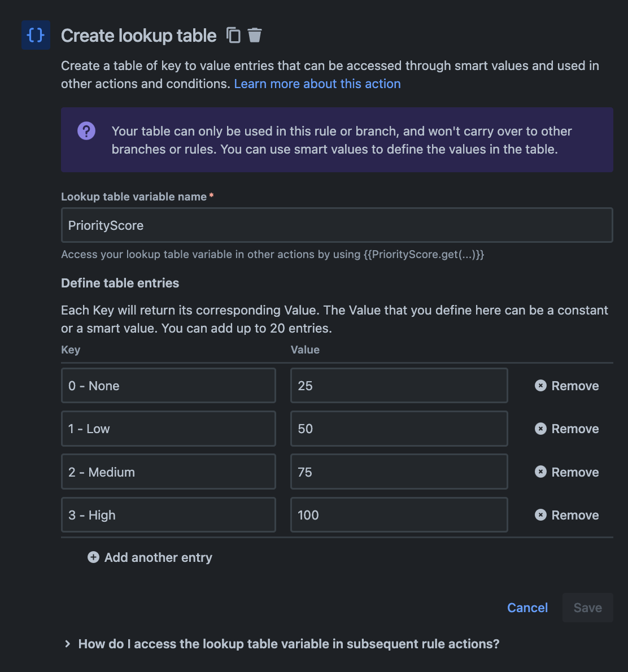
Task: Click the plus icon to add another entry
Action: [94, 557]
